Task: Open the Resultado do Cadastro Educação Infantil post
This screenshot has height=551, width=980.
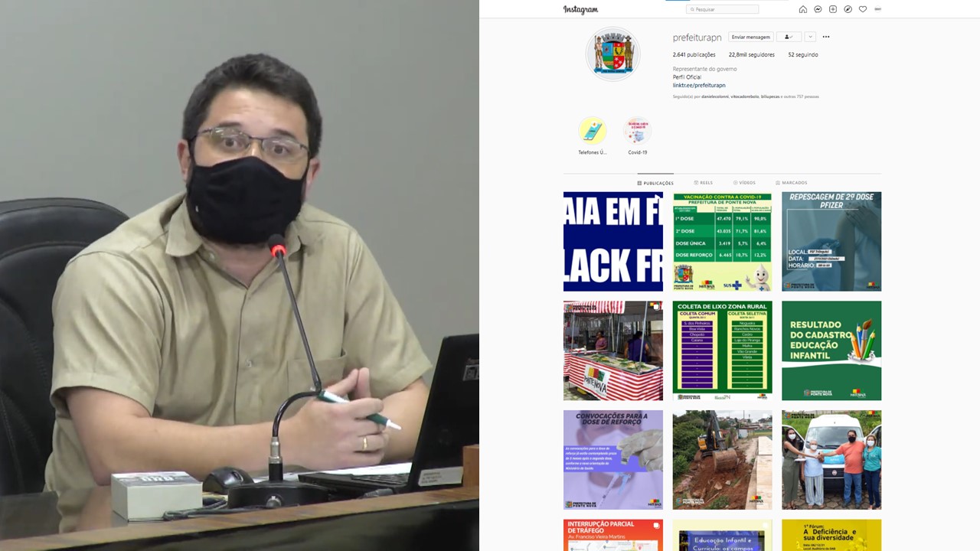Action: click(831, 350)
